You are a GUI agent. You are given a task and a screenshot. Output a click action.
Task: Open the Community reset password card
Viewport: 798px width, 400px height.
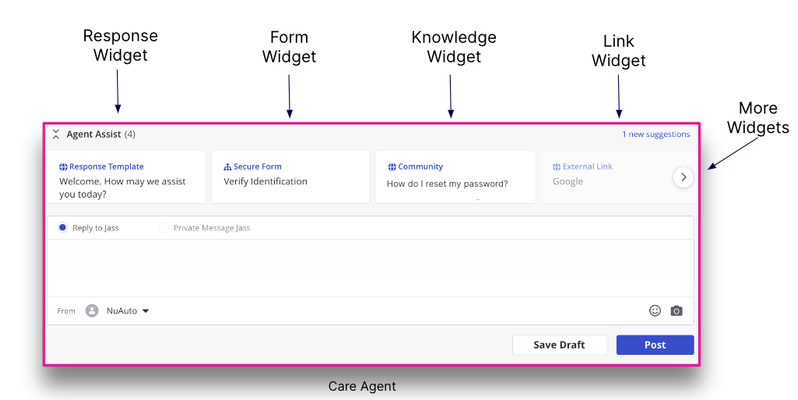click(x=455, y=177)
